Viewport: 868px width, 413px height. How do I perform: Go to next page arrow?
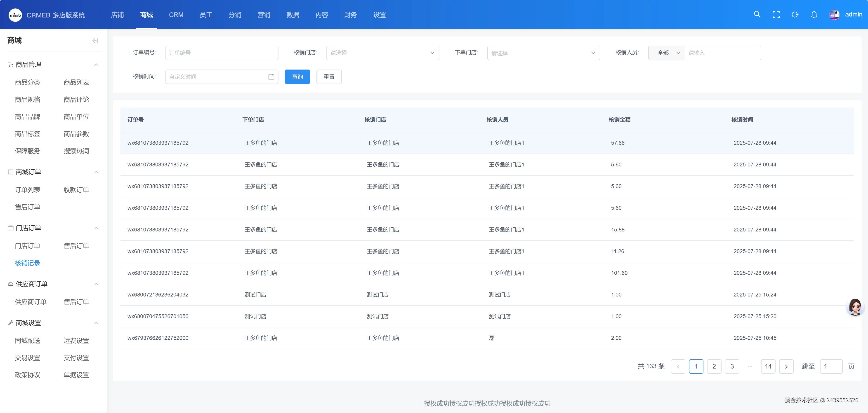[786, 366]
